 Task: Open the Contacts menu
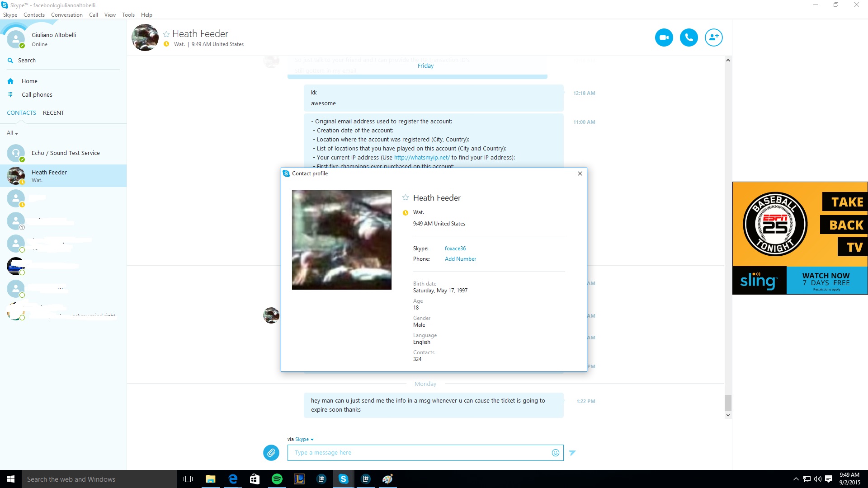coord(34,15)
